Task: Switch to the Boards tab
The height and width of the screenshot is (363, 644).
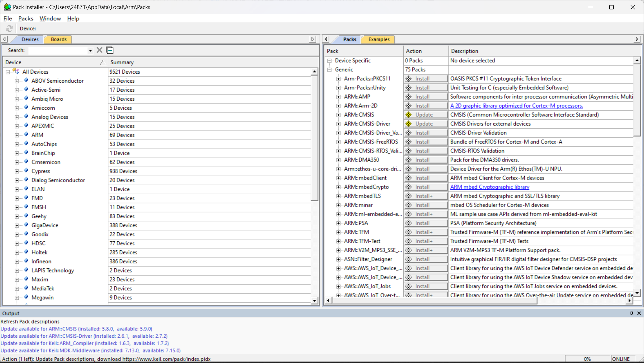Action: click(59, 39)
